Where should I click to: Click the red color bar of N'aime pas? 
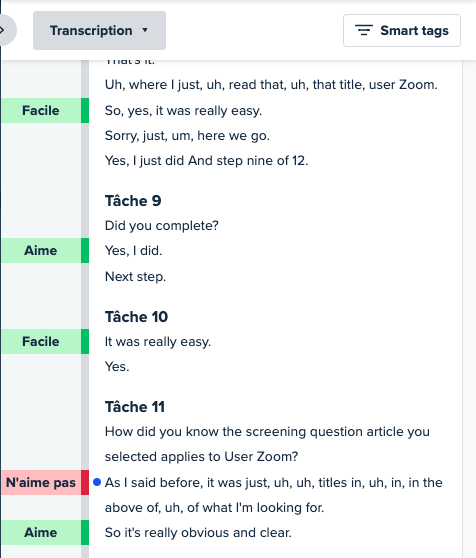[85, 483]
